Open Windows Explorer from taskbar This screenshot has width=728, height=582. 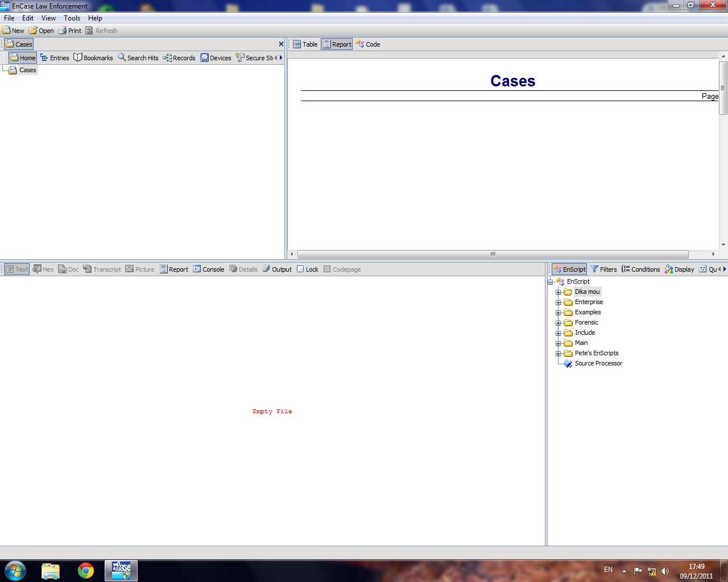[51, 571]
